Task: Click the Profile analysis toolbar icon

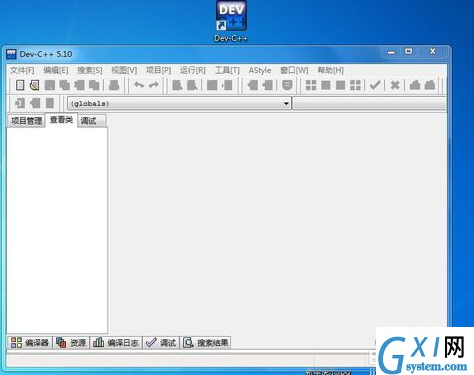Action: [415, 85]
